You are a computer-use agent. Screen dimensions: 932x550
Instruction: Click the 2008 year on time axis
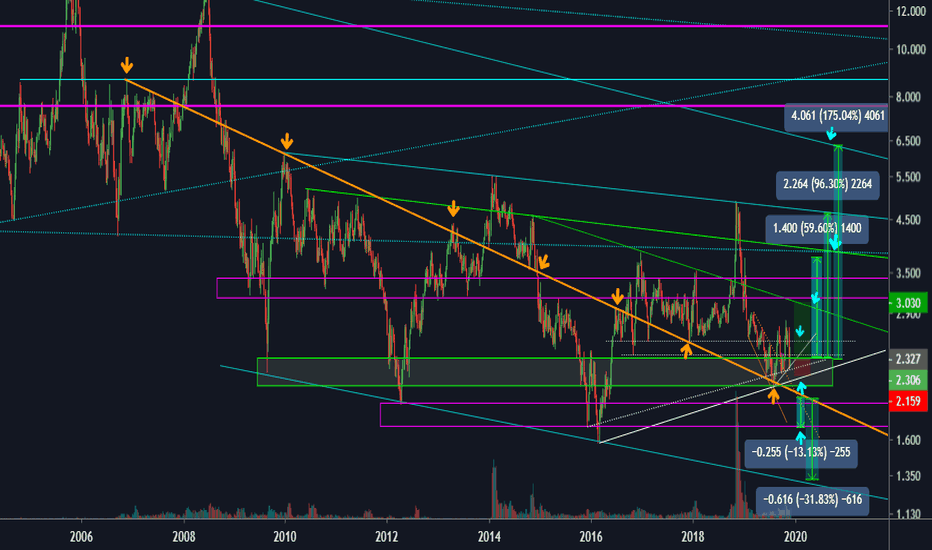(184, 537)
